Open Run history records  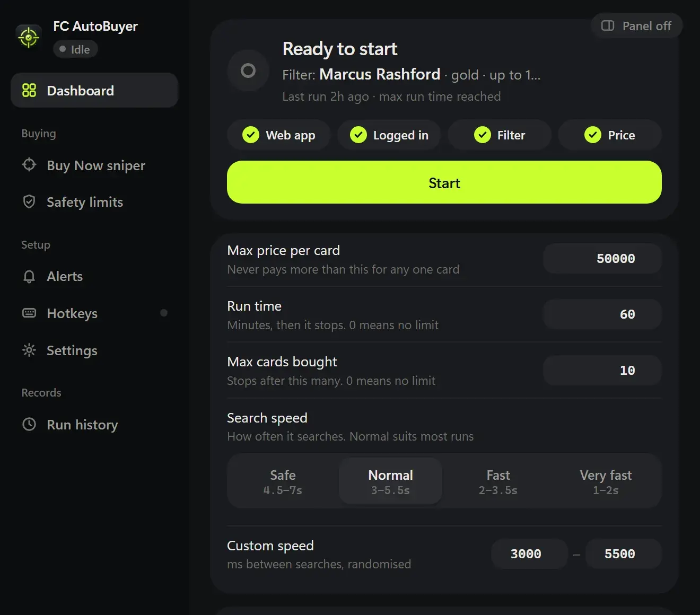[94, 425]
